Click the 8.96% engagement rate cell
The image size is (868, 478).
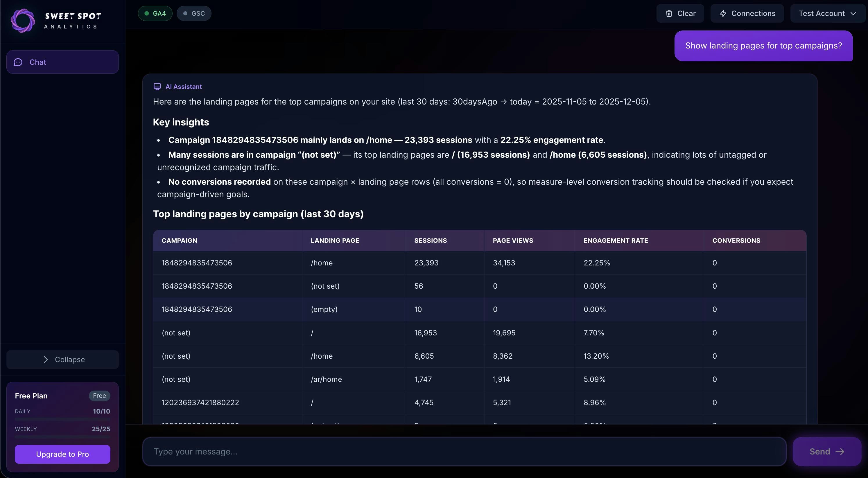639,402
